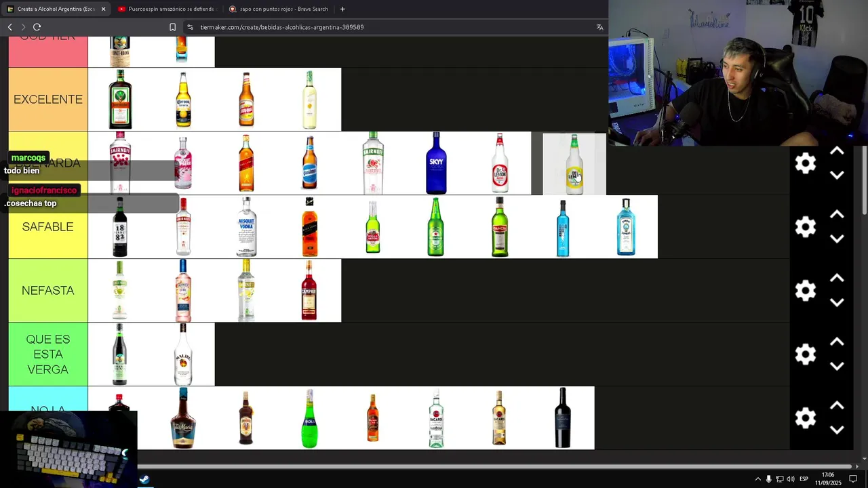Go forward in browser history
Image resolution: width=868 pixels, height=488 pixels.
(23, 27)
